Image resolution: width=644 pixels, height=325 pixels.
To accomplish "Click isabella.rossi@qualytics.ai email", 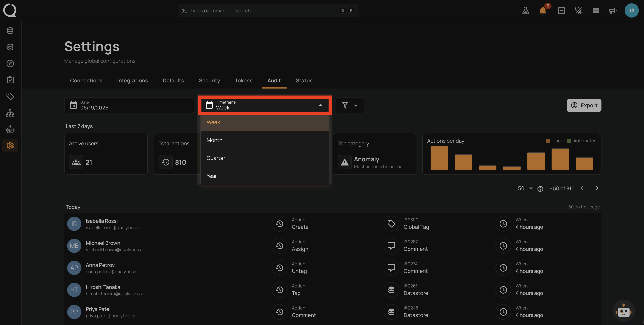I will 113,228.
